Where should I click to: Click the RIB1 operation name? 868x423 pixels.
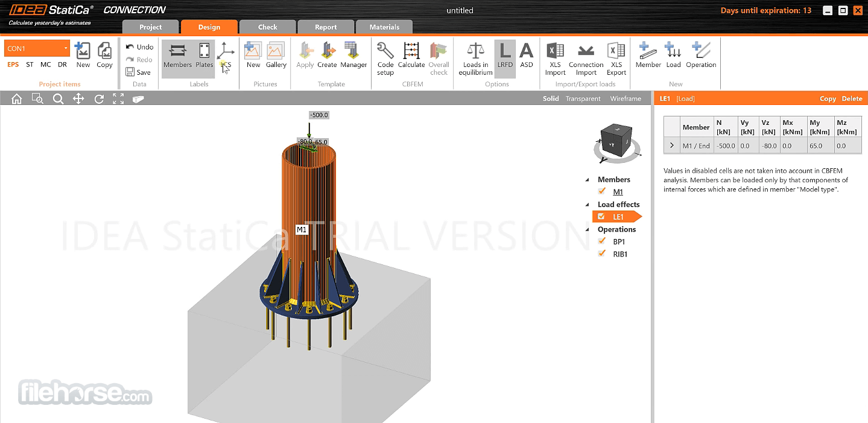pyautogui.click(x=620, y=254)
